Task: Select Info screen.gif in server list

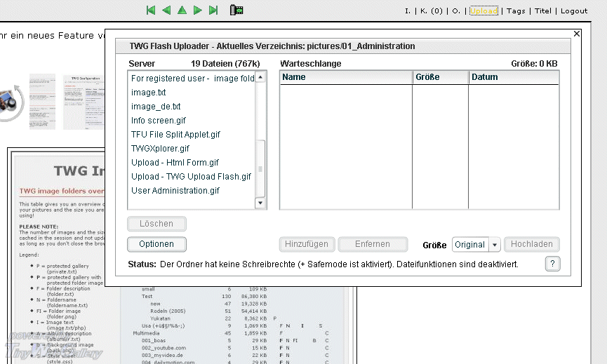Action: tap(158, 121)
